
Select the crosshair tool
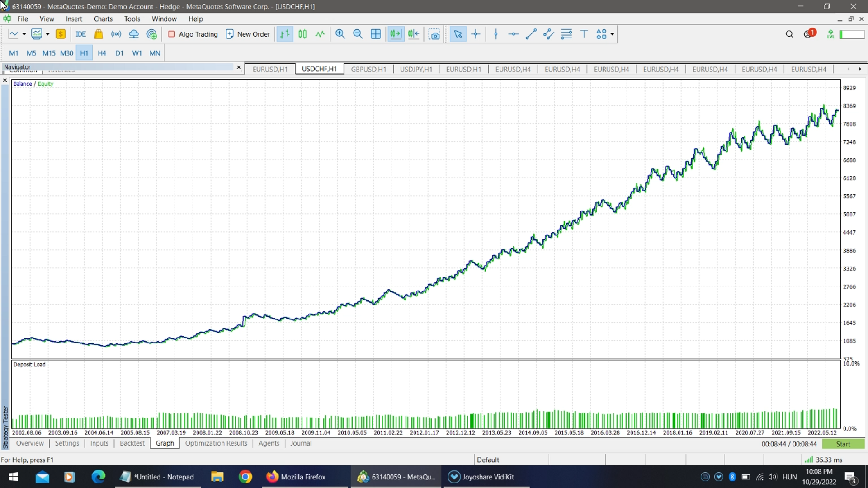click(x=475, y=34)
